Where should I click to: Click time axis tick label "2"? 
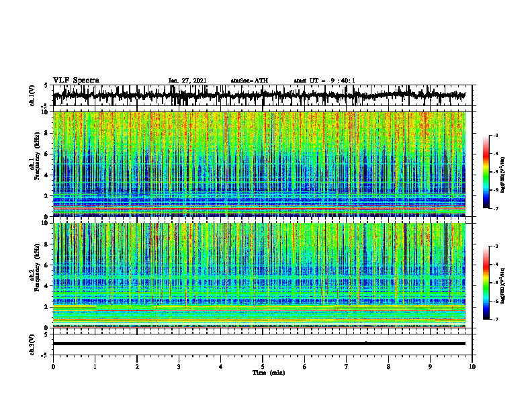click(x=137, y=367)
